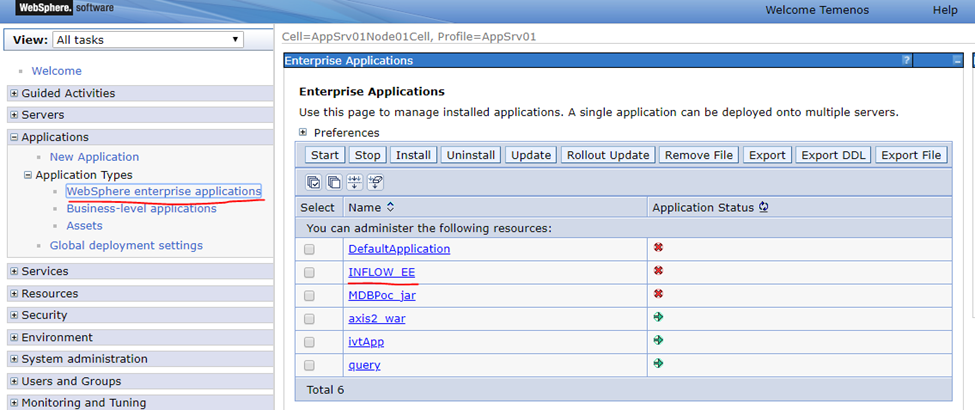Screen dimensions: 975x410
Task: Select the INFLOW_EE checkbox
Action: pyautogui.click(x=310, y=272)
